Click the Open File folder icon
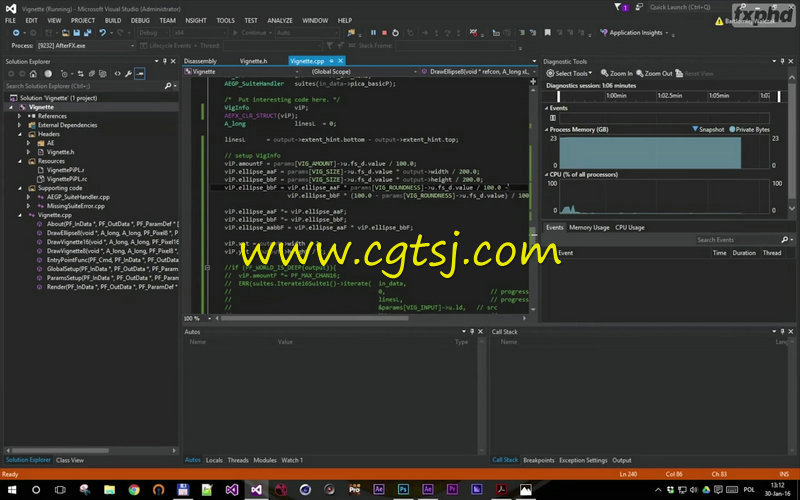This screenshot has height=500, width=800. tap(65, 33)
